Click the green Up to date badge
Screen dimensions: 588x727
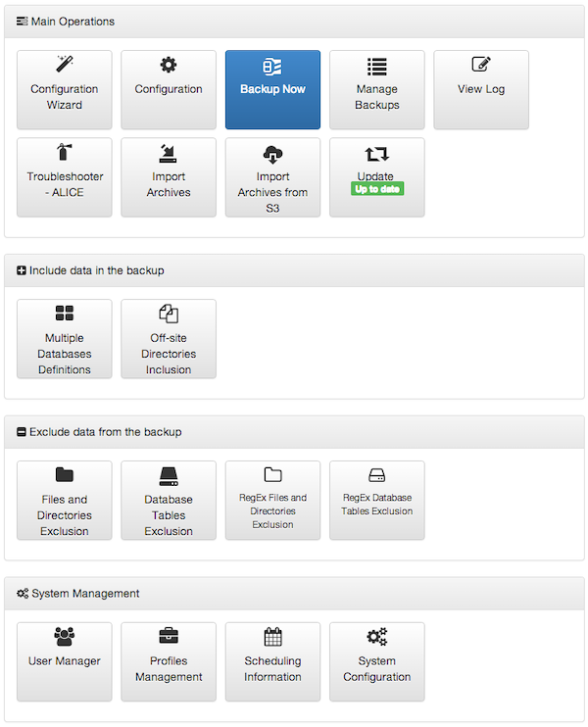(x=377, y=189)
